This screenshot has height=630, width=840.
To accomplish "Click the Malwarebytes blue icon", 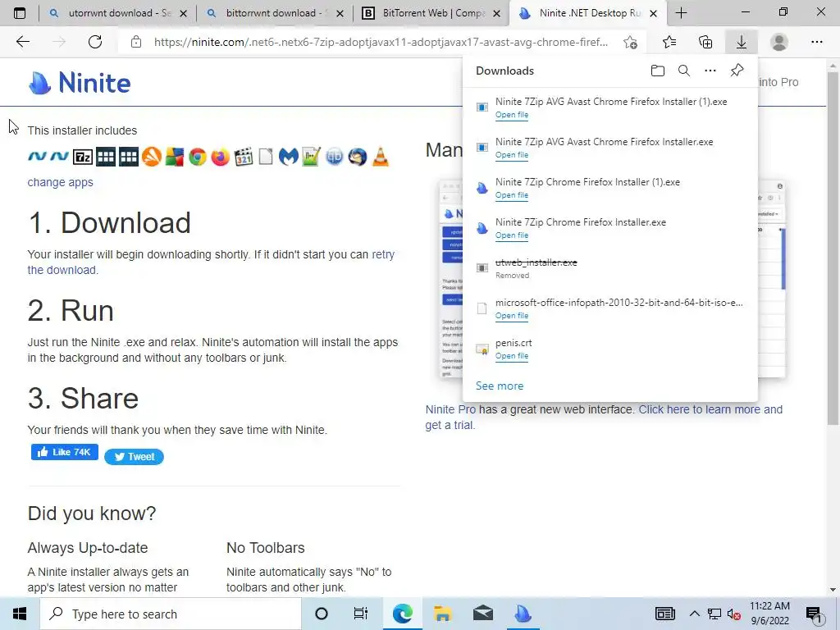I will coord(289,157).
